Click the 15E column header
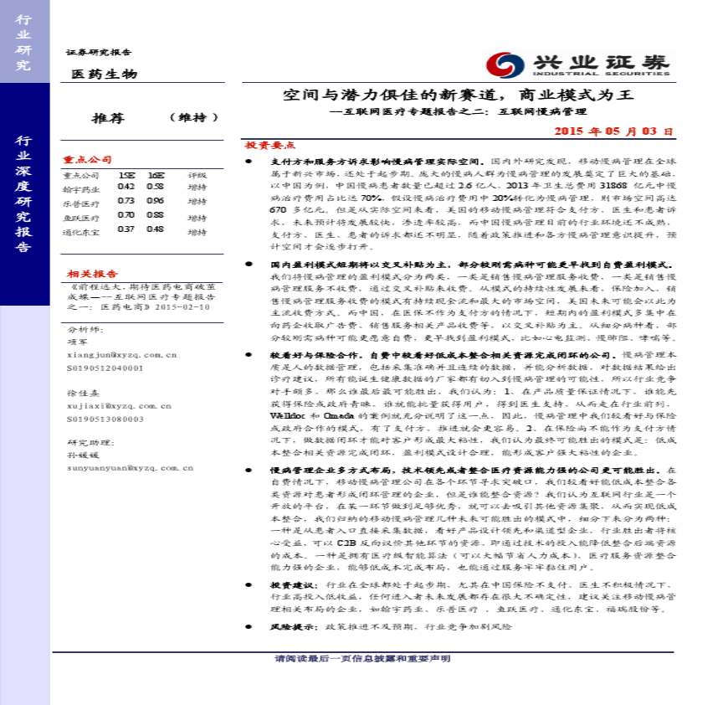This screenshot has height=705, width=728. (126, 175)
